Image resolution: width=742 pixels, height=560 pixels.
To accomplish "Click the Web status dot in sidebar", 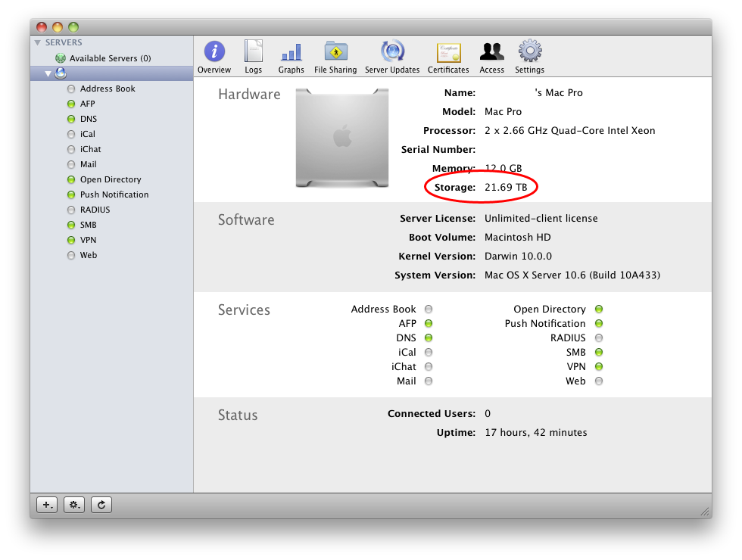I will (71, 255).
